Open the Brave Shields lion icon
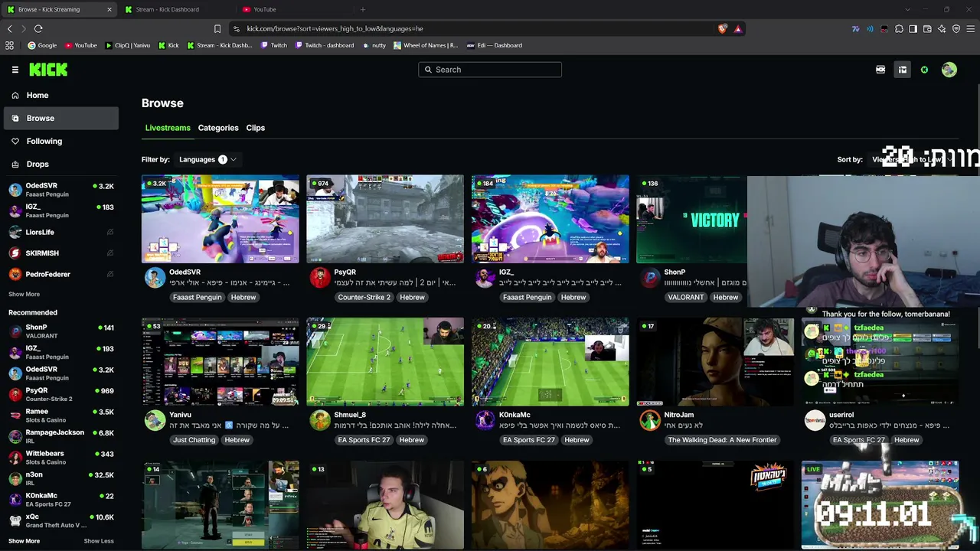Screen dimensions: 980x551 (723, 28)
